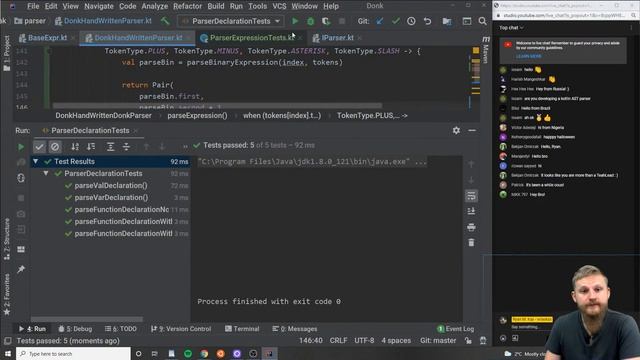640x360 pixels.
Task: Click the warning marker on the error stripe
Action: coord(476,50)
